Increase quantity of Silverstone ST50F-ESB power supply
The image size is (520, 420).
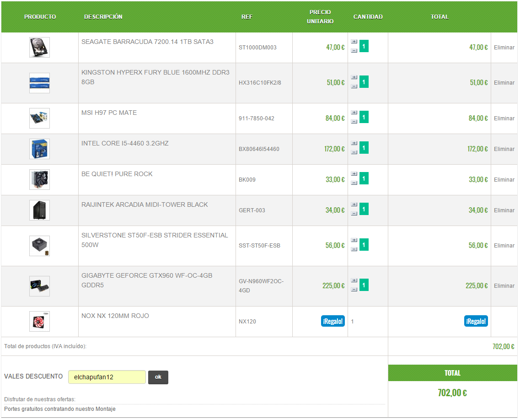(354, 240)
